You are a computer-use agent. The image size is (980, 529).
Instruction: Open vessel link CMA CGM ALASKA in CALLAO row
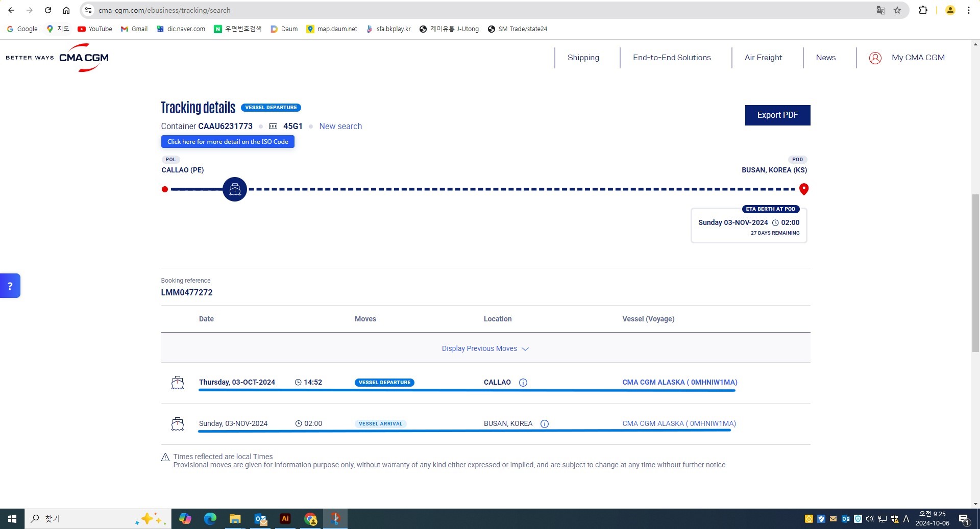pos(679,382)
